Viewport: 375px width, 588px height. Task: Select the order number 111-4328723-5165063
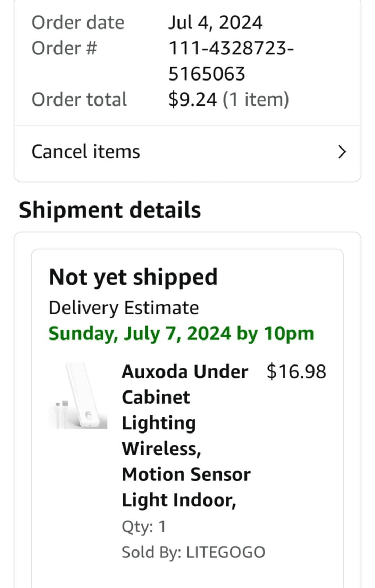coord(231,61)
